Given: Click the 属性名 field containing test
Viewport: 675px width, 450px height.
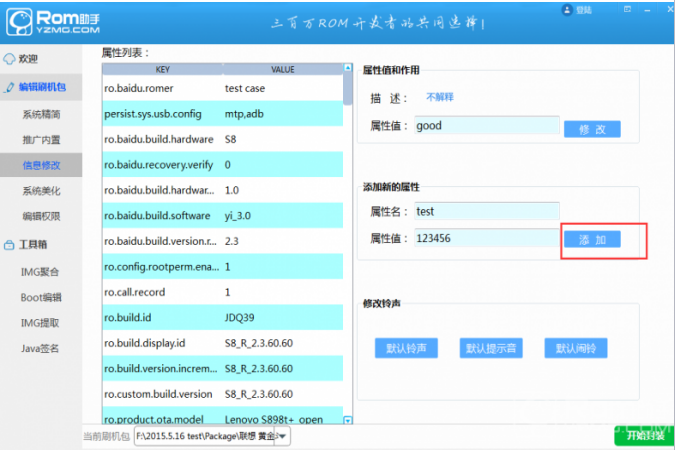Looking at the screenshot, I should point(487,211).
